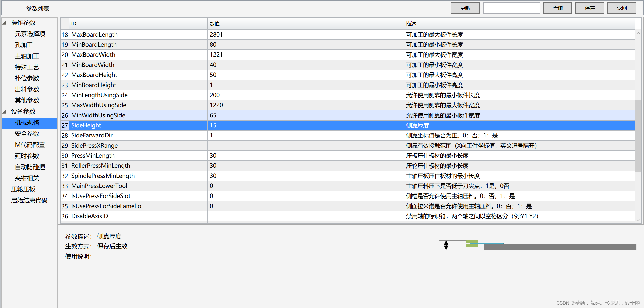
Task: Click the 操作参数 tree label
Action: point(23,22)
